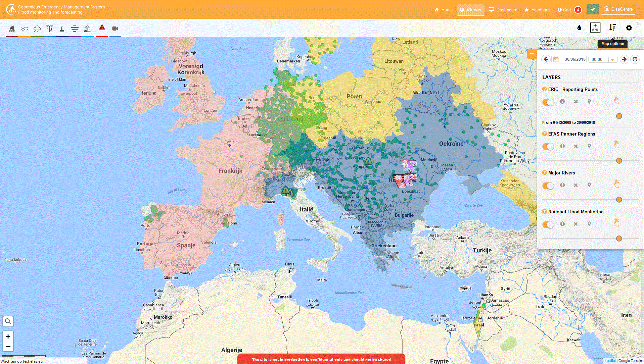644x364 pixels.
Task: Open the rainfall cloud layer icon
Action: [37, 29]
